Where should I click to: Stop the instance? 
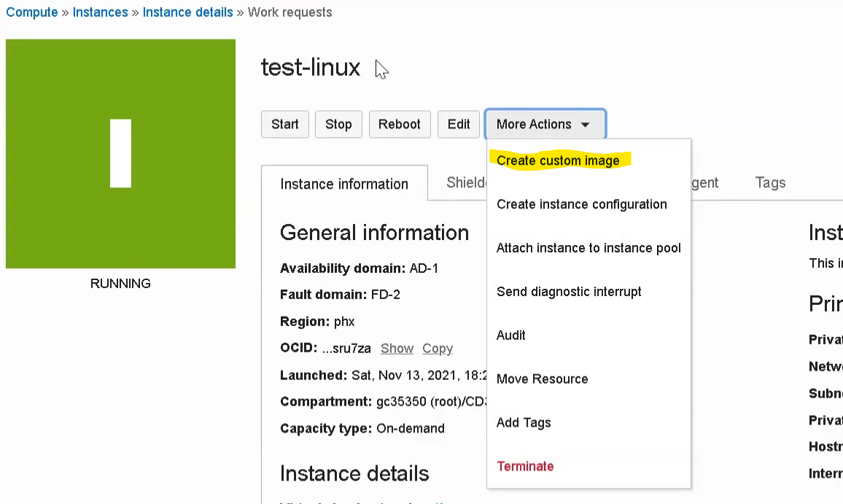(338, 124)
